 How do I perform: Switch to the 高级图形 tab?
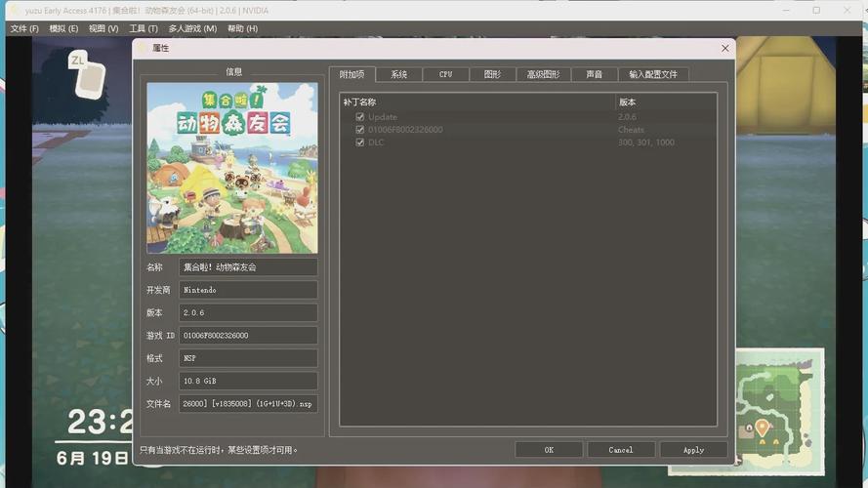pos(543,74)
